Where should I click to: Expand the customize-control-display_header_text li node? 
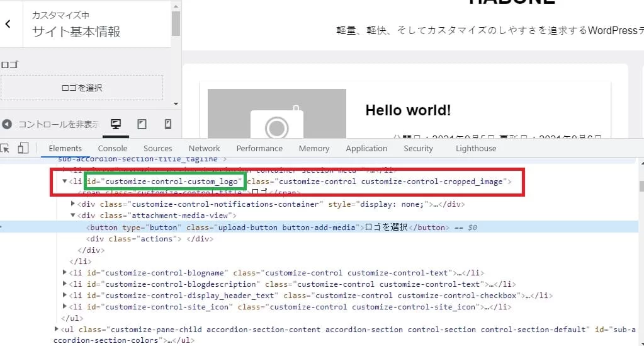click(x=64, y=295)
